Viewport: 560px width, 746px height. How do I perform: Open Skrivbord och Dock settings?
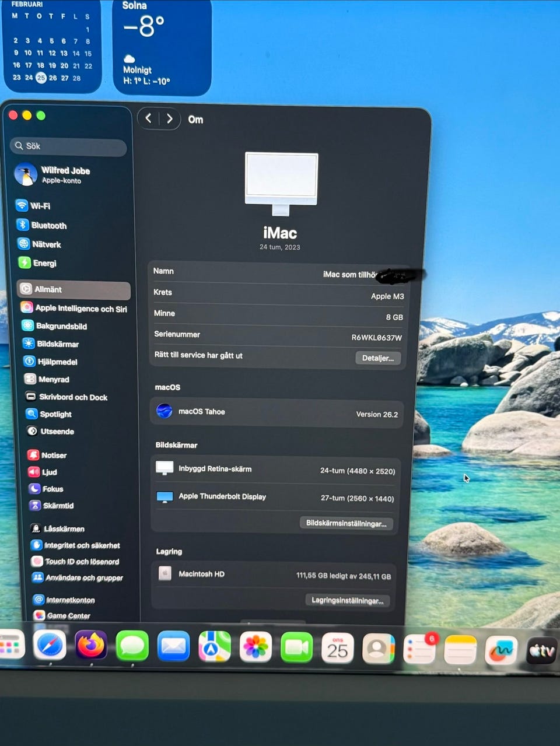pos(66,397)
